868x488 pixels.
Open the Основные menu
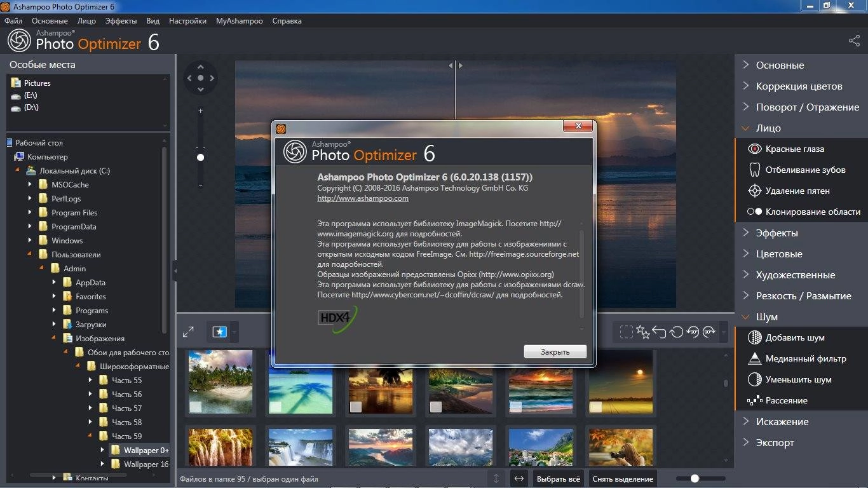(50, 21)
